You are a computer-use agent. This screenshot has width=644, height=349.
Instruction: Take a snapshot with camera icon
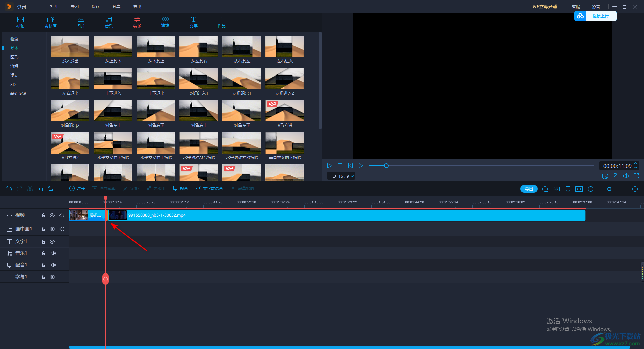click(615, 176)
